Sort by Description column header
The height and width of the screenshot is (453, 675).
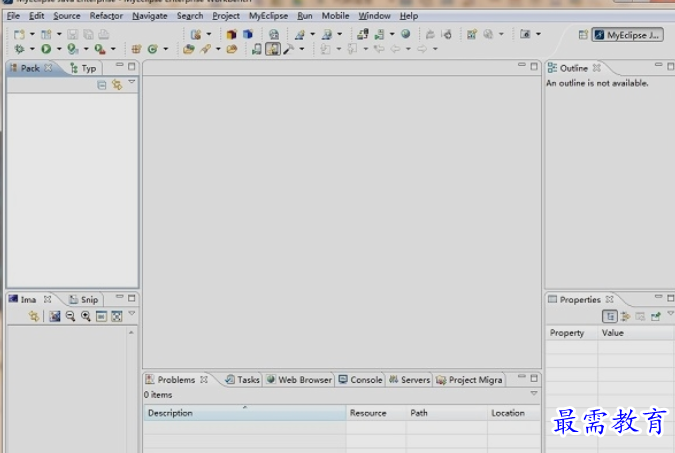pyautogui.click(x=245, y=413)
